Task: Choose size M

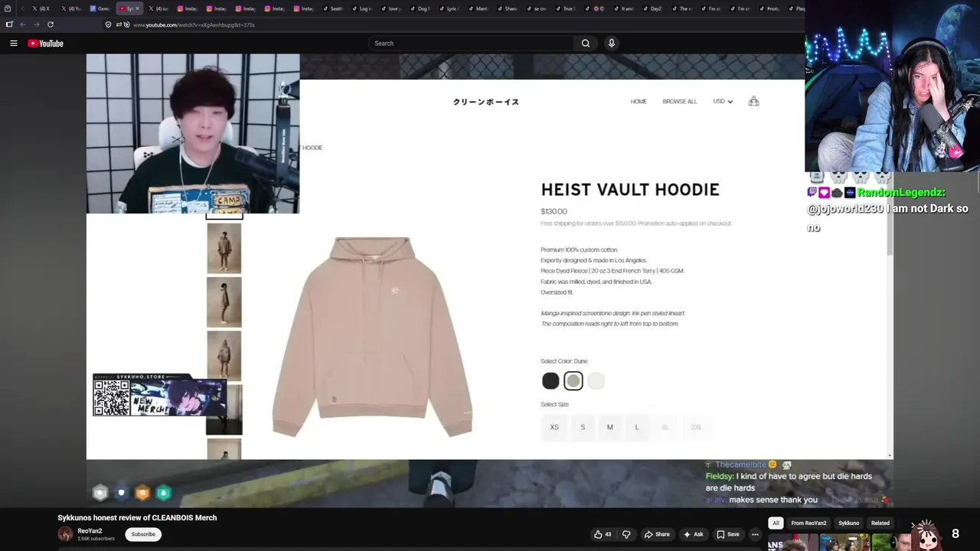Action: (x=610, y=427)
